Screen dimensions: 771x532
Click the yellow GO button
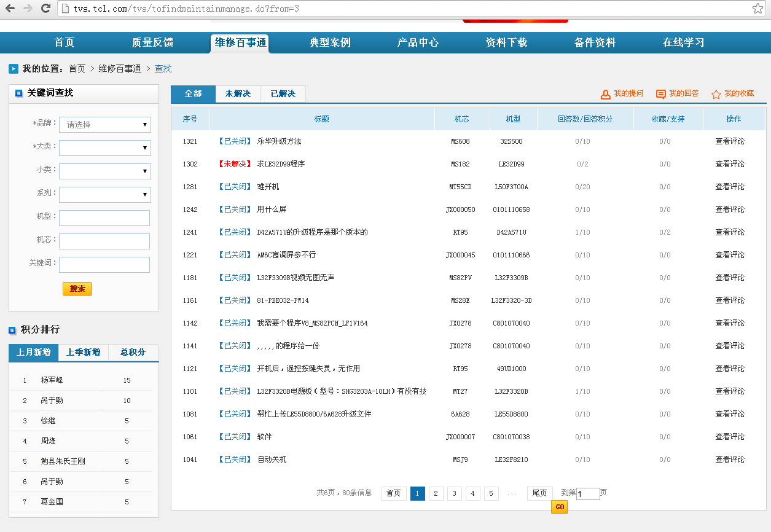[559, 507]
